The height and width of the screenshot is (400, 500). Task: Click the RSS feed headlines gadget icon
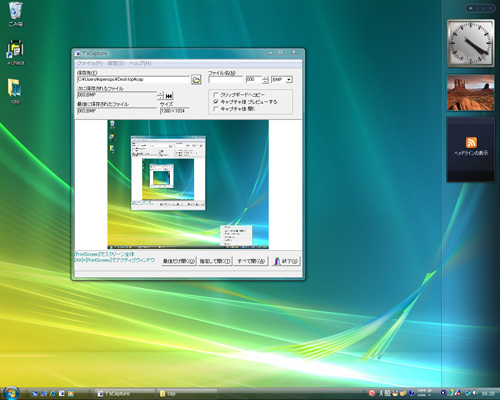point(471,142)
